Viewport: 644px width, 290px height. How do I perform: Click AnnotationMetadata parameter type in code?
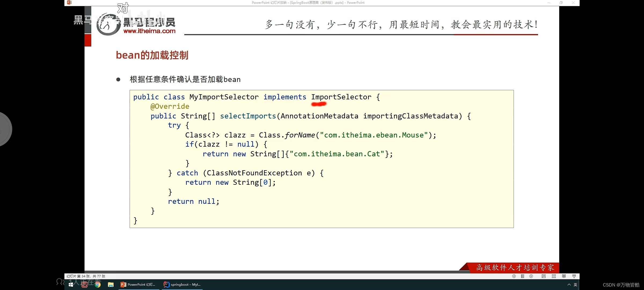pos(319,116)
